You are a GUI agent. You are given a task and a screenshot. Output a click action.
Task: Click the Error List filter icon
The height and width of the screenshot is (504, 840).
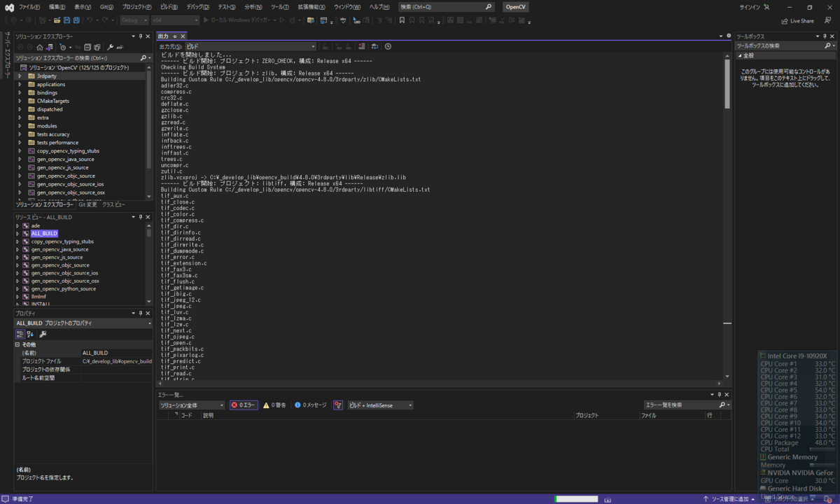click(338, 405)
